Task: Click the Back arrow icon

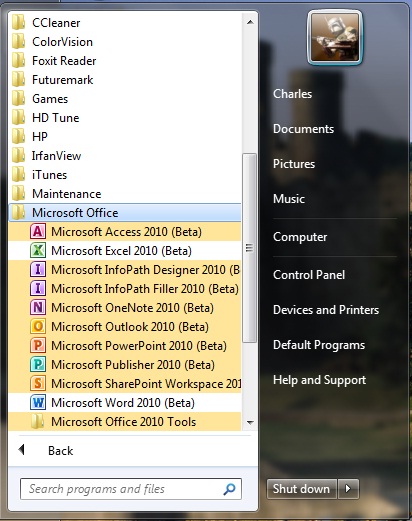Action: (22, 450)
